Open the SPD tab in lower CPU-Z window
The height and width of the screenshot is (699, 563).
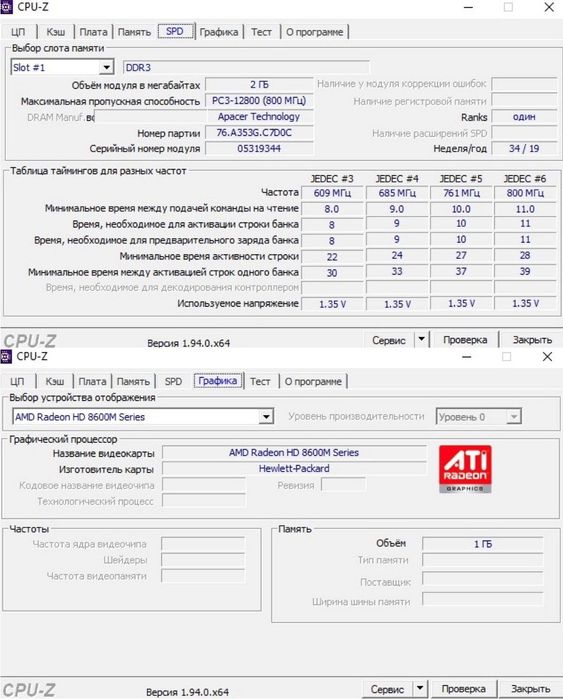pyautogui.click(x=173, y=382)
